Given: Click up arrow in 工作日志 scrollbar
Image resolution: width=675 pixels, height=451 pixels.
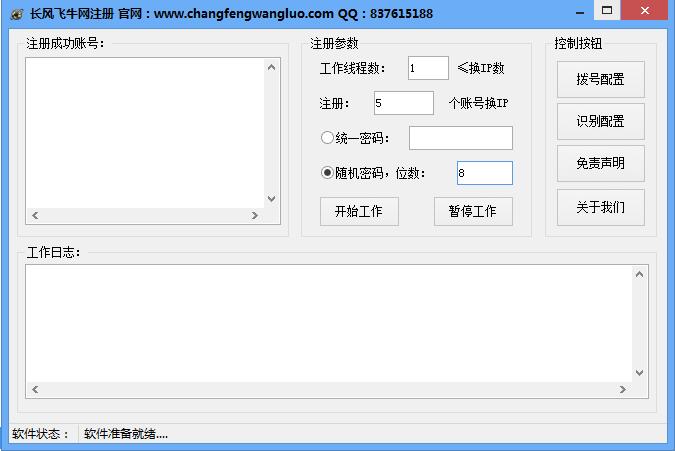Looking at the screenshot, I should [x=640, y=274].
